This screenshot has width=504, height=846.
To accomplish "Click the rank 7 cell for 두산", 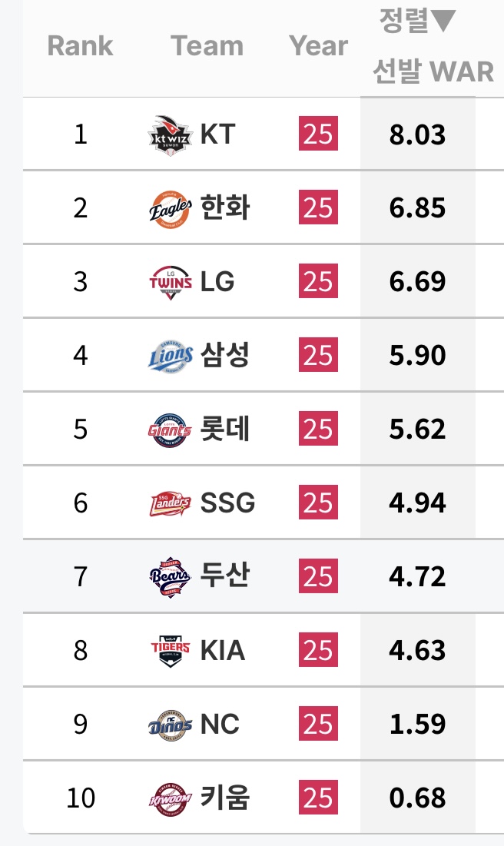I will (x=81, y=577).
